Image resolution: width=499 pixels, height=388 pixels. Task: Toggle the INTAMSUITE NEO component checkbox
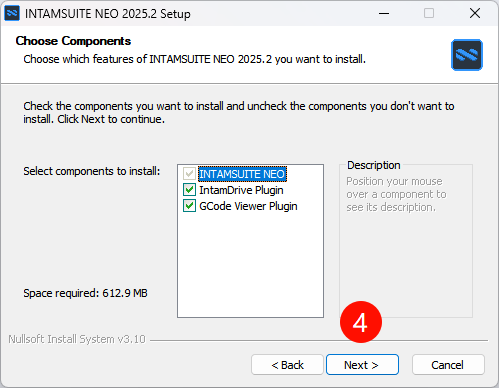[x=189, y=174]
